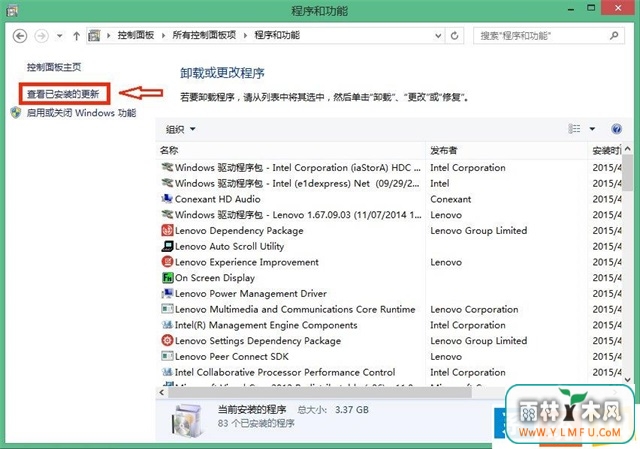
Task: Select 控制面板 breadcrumb in address bar
Action: (136, 36)
